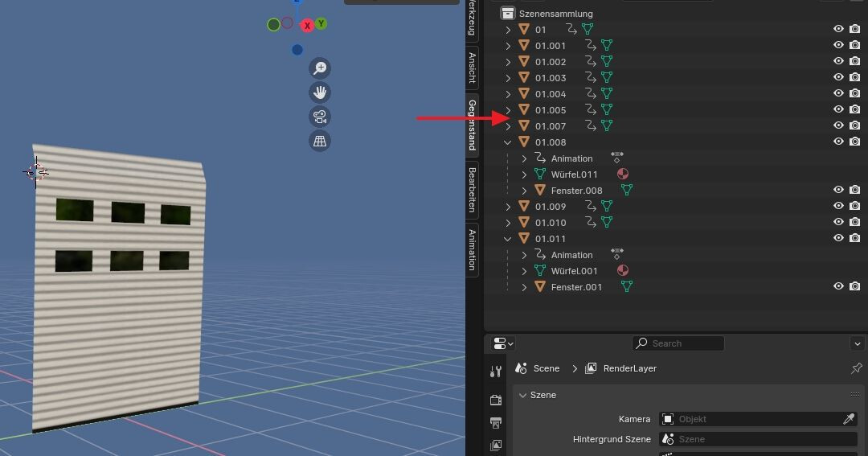
Task: Select the 01.010 object name
Action: (551, 222)
